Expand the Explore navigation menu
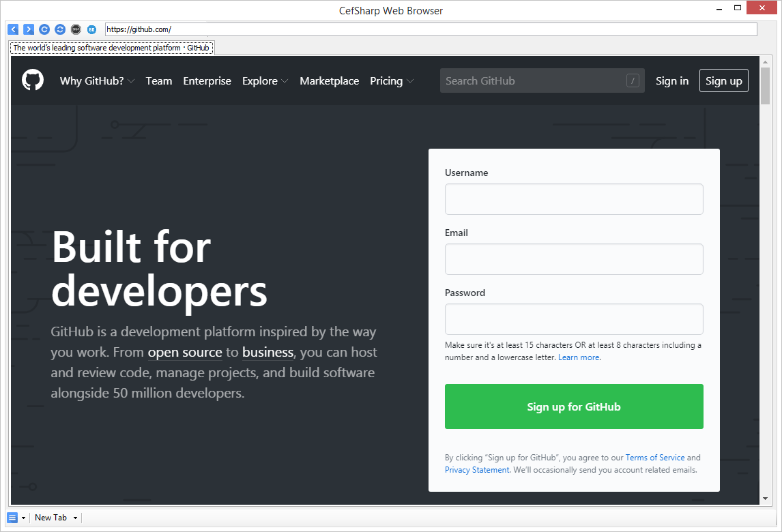 [265, 80]
